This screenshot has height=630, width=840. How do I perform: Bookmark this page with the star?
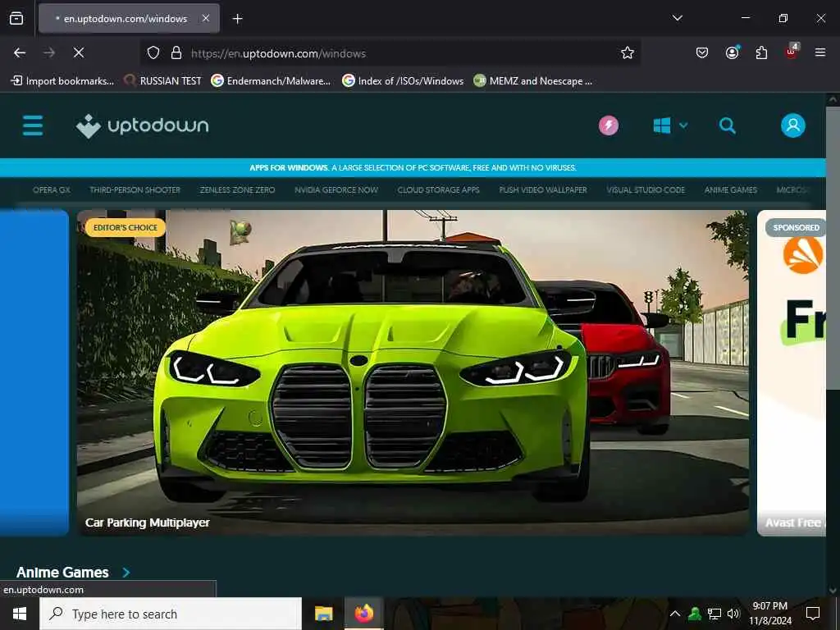pos(628,52)
